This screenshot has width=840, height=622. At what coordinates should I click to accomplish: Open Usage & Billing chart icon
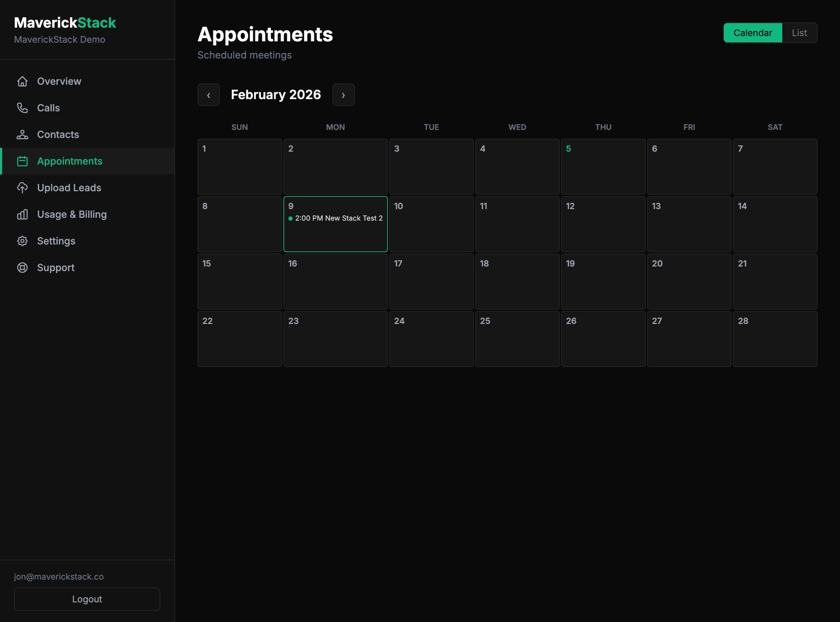[x=23, y=214]
